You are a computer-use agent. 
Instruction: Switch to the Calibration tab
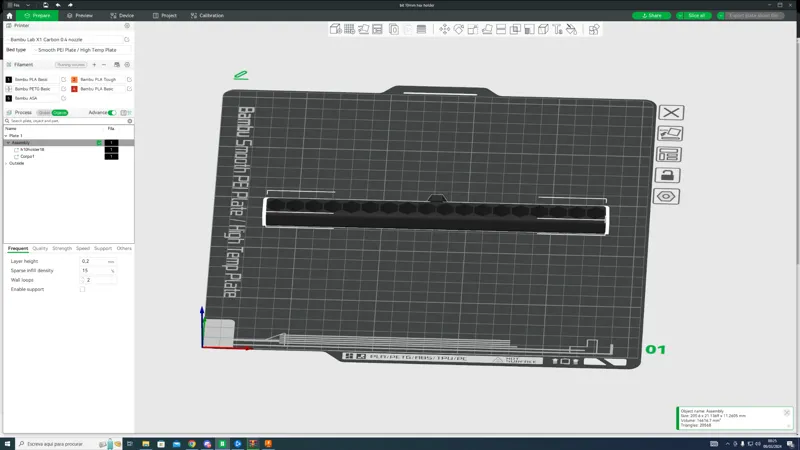coord(207,15)
